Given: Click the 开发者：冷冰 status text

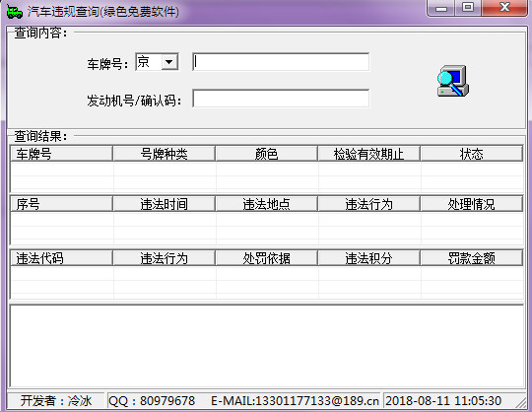Looking at the screenshot, I should (x=56, y=401).
